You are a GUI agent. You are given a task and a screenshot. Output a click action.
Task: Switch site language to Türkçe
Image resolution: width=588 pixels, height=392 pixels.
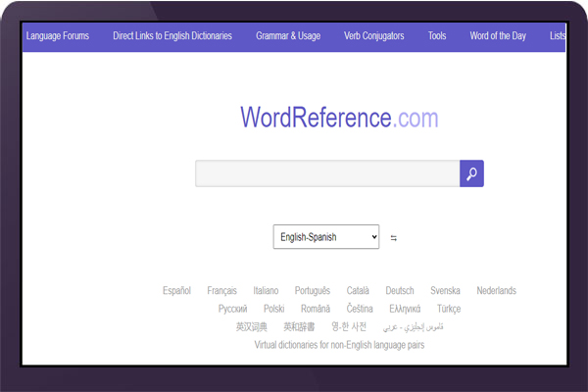[449, 309]
